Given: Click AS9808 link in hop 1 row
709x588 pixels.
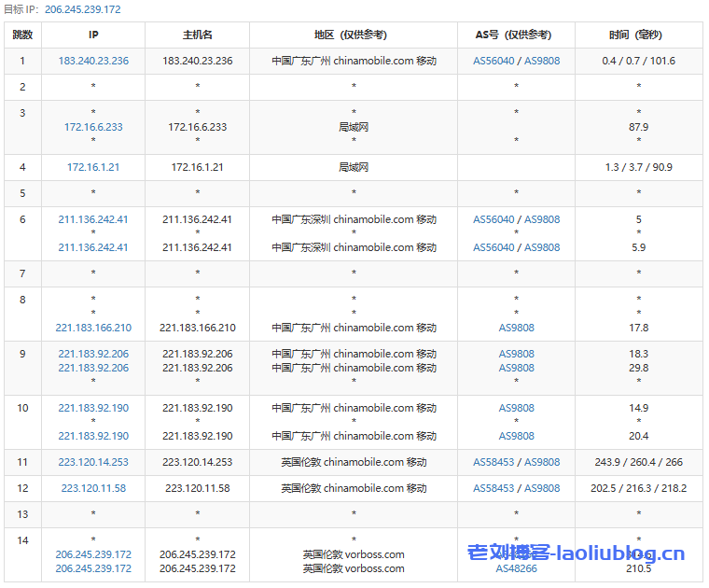Looking at the screenshot, I should 542,61.
